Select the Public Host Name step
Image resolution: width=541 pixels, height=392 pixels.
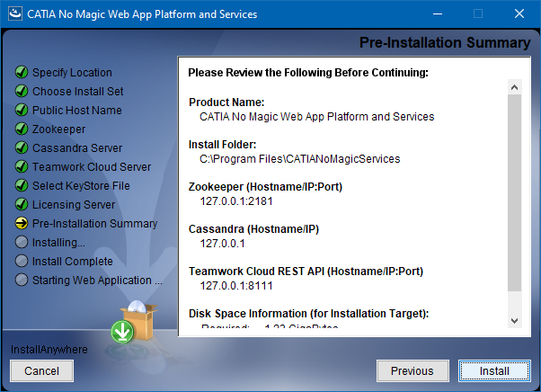click(77, 111)
